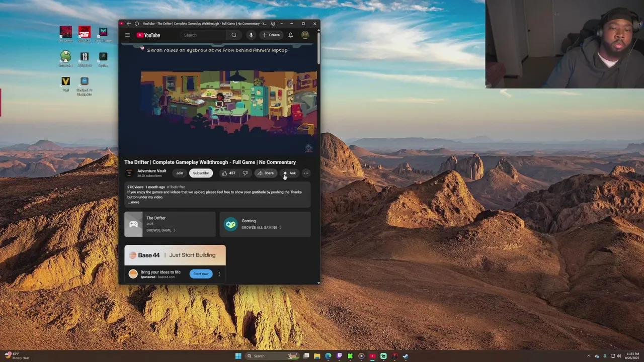The width and height of the screenshot is (644, 362).
Task: Click the Base 44 ad banner
Action: [x=175, y=255]
